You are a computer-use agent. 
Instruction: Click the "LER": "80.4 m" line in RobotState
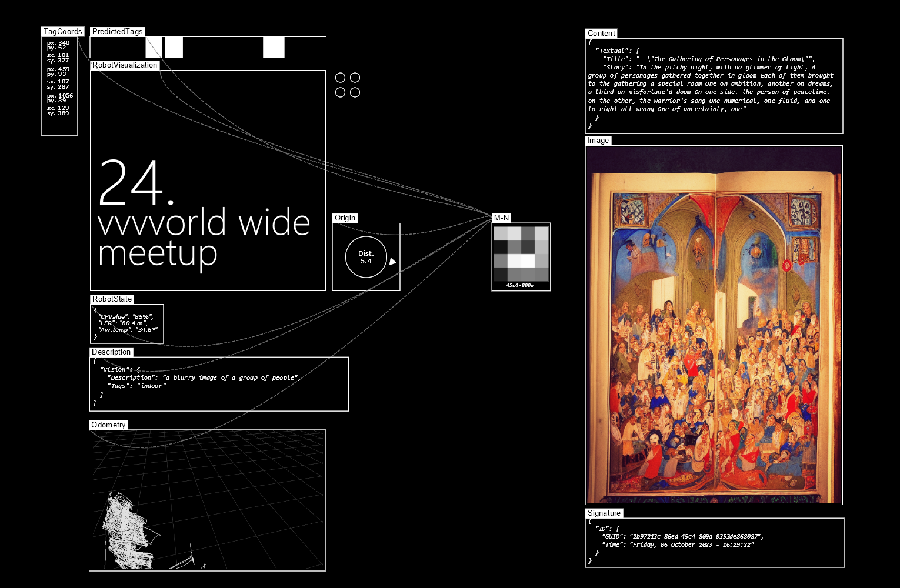tap(123, 323)
